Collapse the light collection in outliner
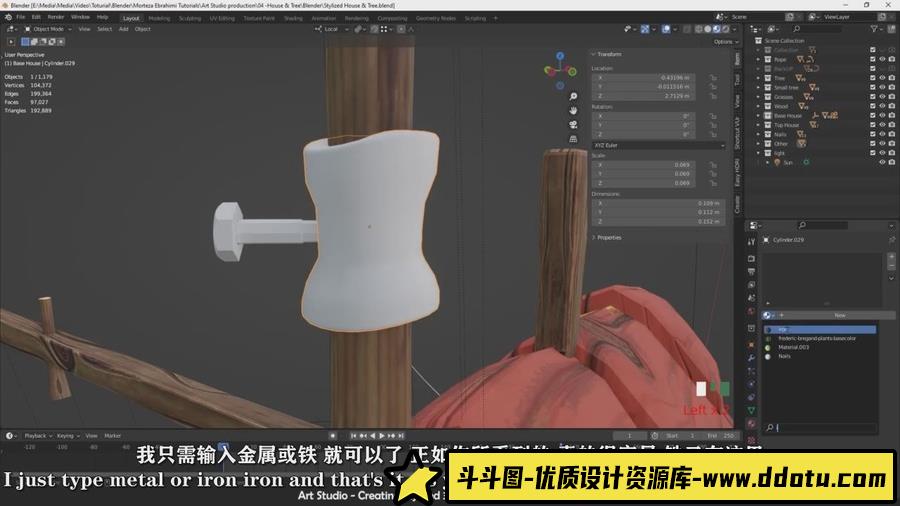 tap(758, 153)
